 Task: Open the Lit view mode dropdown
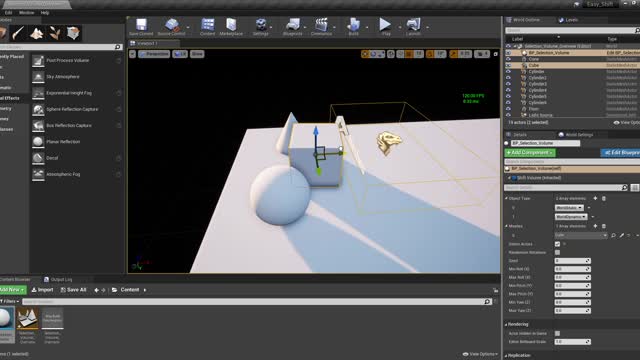click(x=180, y=54)
